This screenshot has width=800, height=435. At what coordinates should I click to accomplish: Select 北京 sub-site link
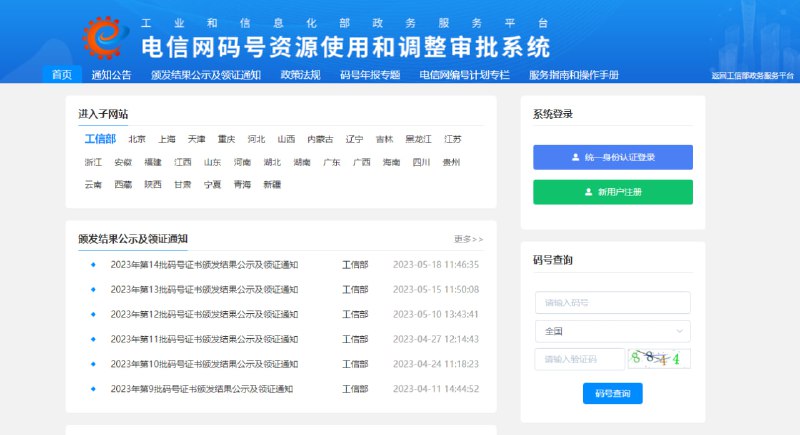click(137, 139)
